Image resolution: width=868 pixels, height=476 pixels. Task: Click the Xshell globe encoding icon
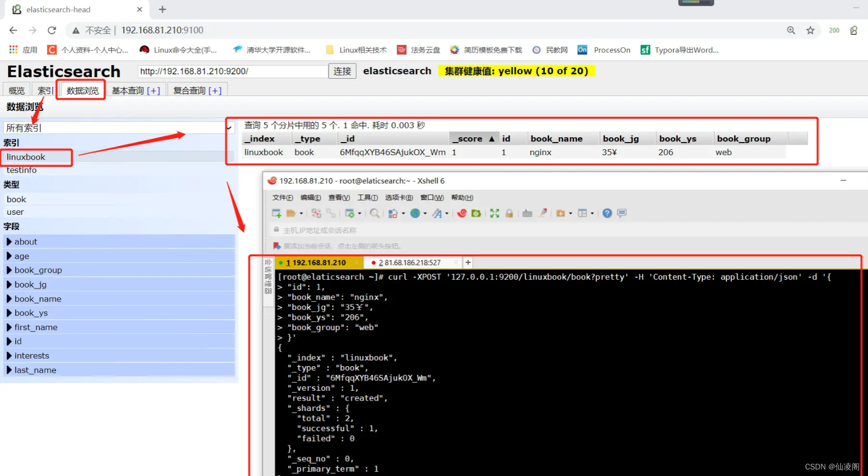[416, 213]
